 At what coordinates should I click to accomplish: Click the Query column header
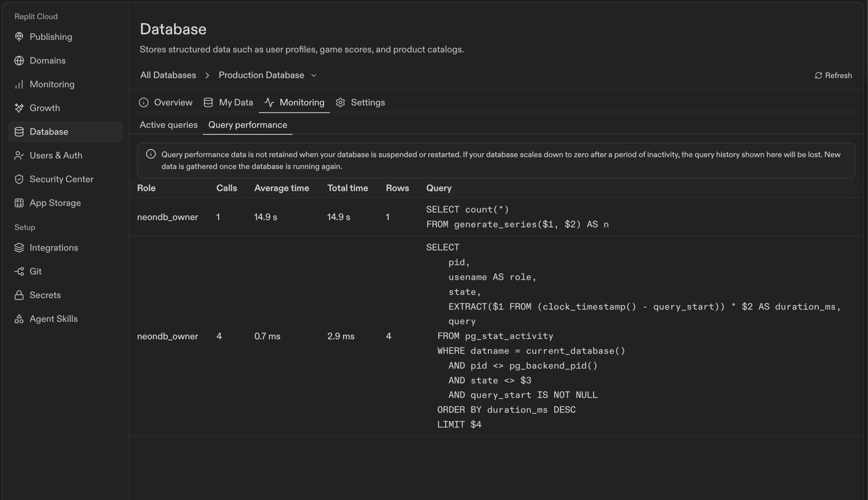point(439,188)
